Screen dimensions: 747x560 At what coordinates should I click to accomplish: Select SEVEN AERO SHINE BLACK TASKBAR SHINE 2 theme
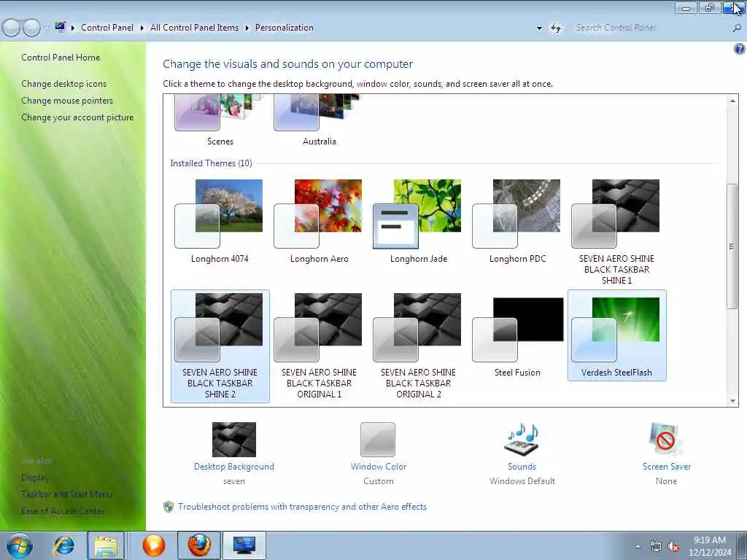[x=220, y=346]
